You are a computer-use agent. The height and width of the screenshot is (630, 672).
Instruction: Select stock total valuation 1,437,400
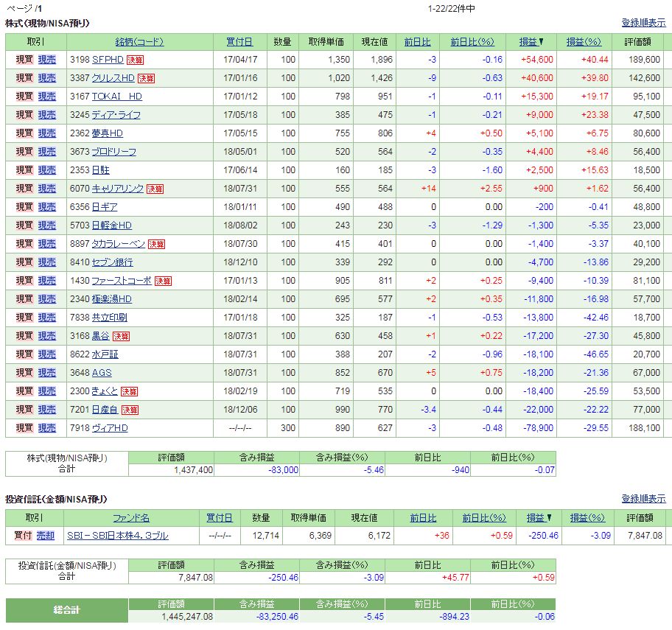(193, 470)
